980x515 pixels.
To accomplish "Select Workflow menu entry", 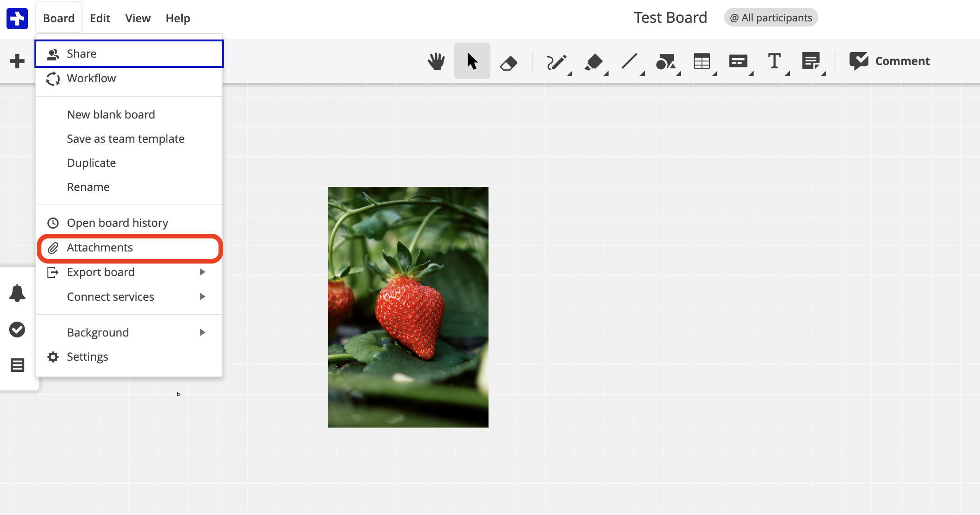I will pos(129,79).
